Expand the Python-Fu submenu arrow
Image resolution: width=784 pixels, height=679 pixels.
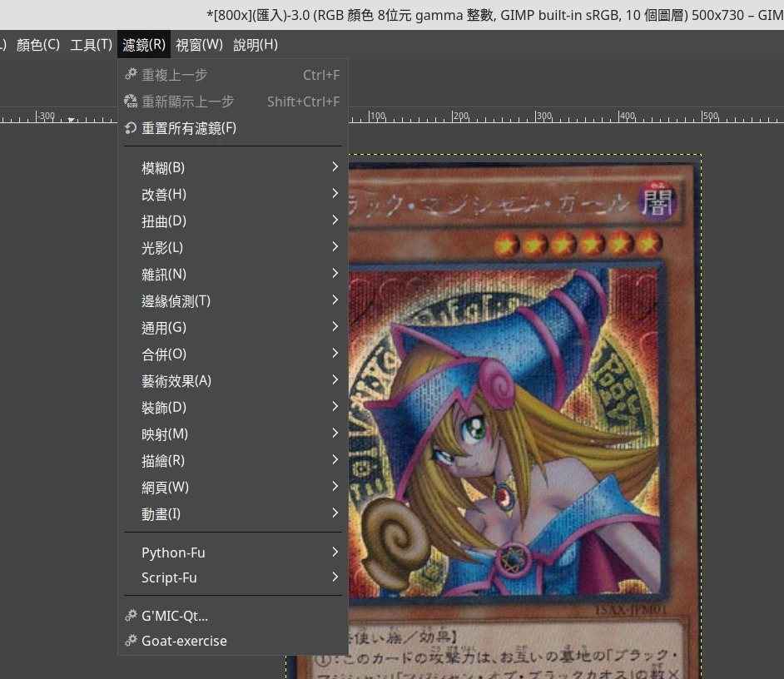tap(335, 552)
